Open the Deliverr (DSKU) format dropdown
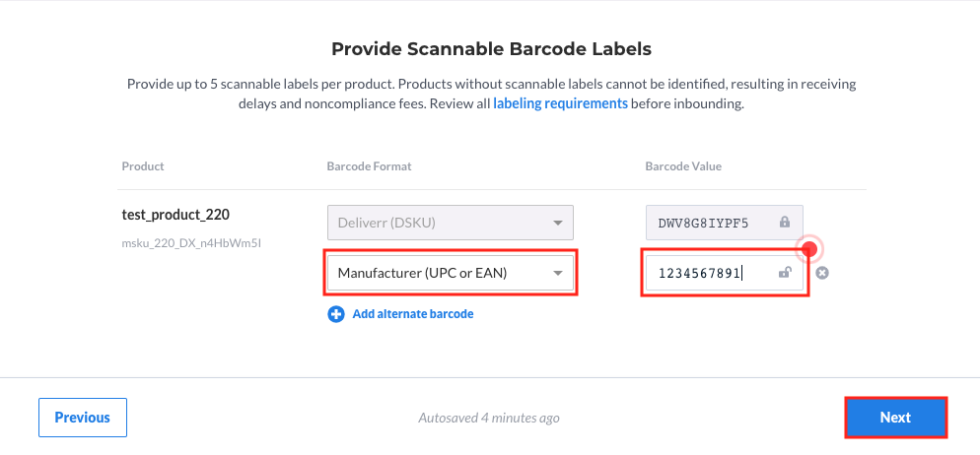 click(451, 223)
